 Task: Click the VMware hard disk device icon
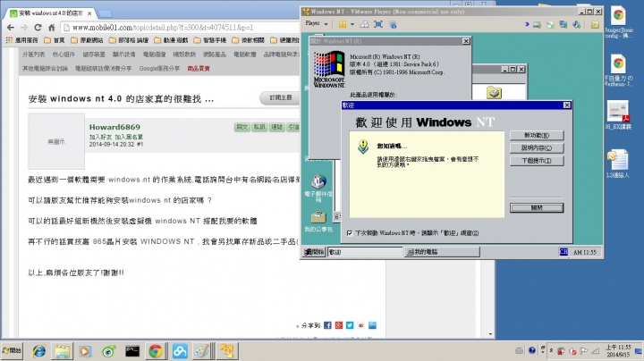point(537,25)
